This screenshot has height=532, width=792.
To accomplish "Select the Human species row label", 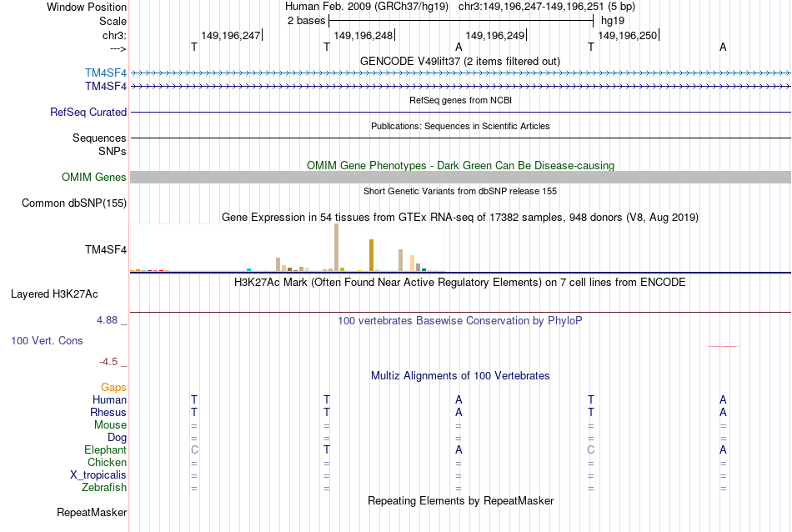I will click(x=109, y=400).
